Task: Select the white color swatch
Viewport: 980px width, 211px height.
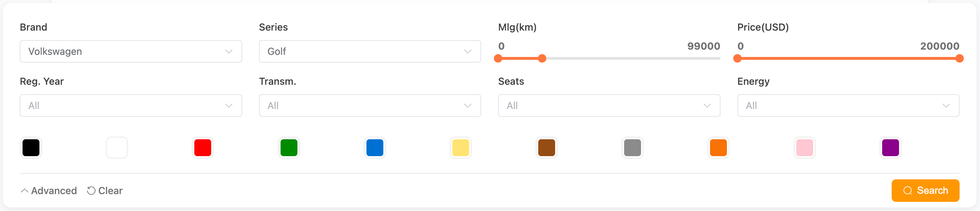Action: (x=117, y=147)
